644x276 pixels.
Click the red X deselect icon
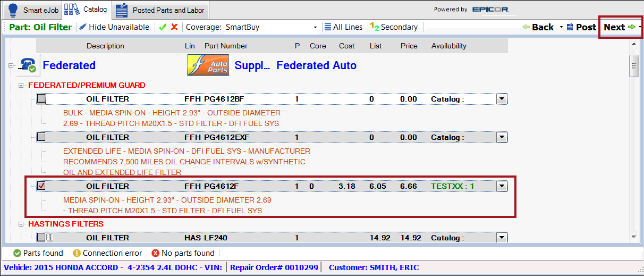[x=174, y=27]
